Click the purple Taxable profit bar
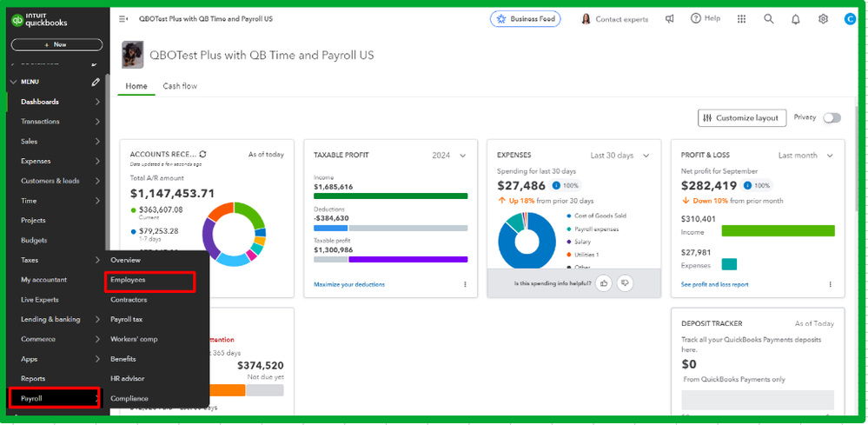This screenshot has height=425, width=868. point(408,259)
